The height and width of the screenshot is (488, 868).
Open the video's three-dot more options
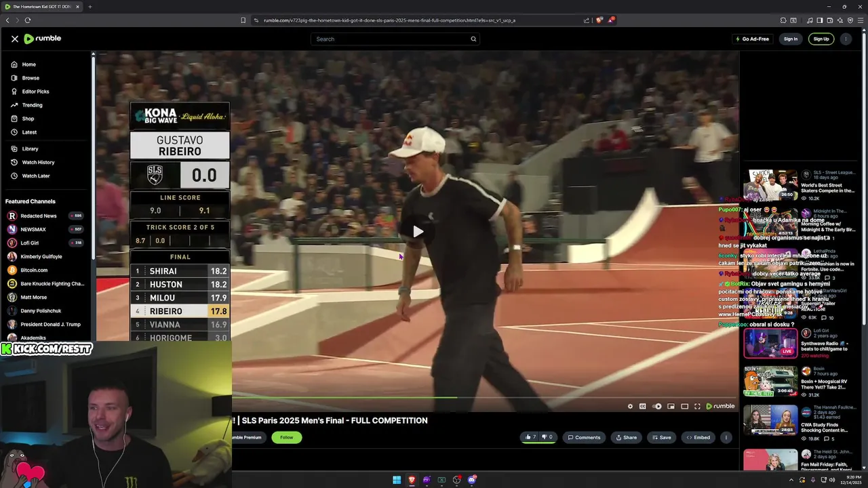click(x=726, y=437)
